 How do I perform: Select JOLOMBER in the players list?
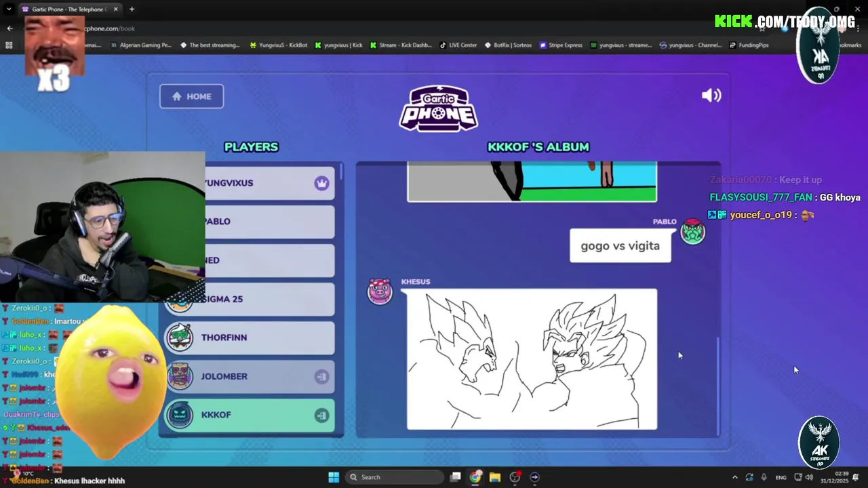click(250, 376)
